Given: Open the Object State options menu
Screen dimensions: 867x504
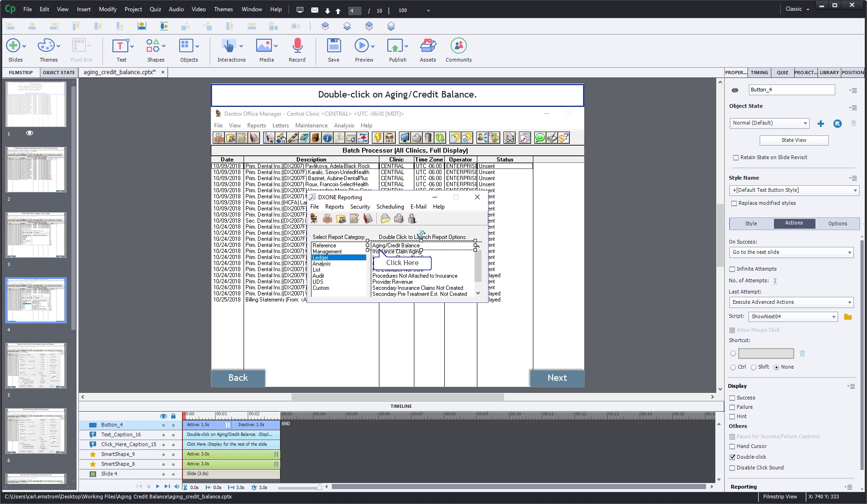Looking at the screenshot, I should tap(853, 108).
